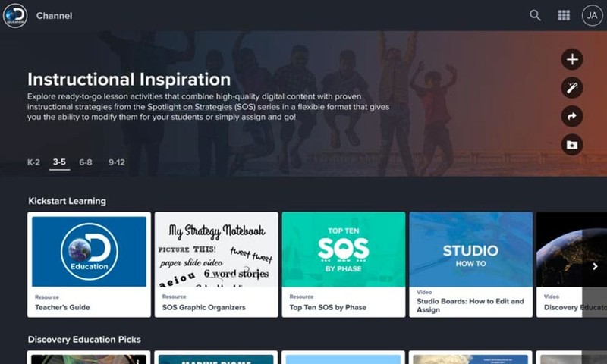Open the search magnifier icon
Screen dimensions: 607x364
click(x=535, y=15)
